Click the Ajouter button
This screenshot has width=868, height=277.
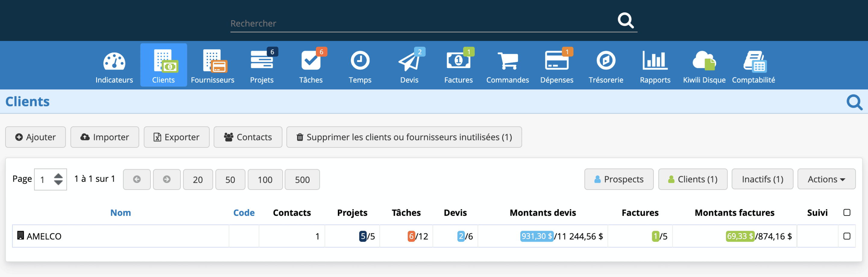pos(35,137)
